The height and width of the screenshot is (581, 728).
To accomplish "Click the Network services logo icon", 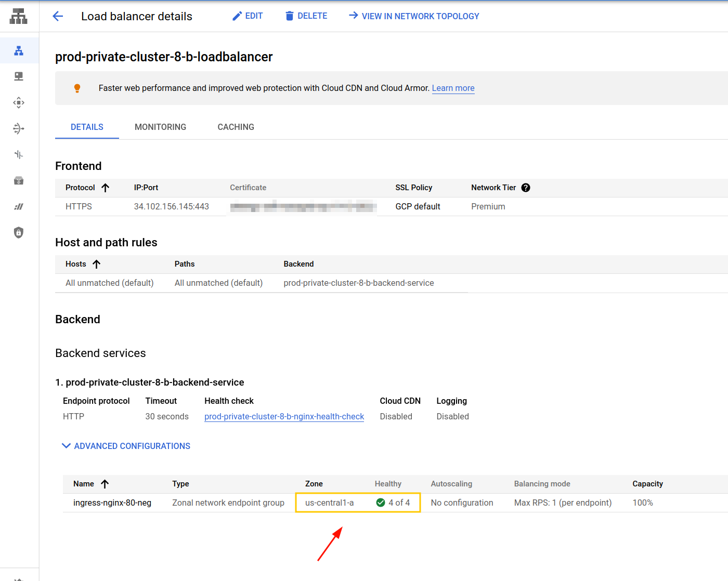I will point(19,16).
